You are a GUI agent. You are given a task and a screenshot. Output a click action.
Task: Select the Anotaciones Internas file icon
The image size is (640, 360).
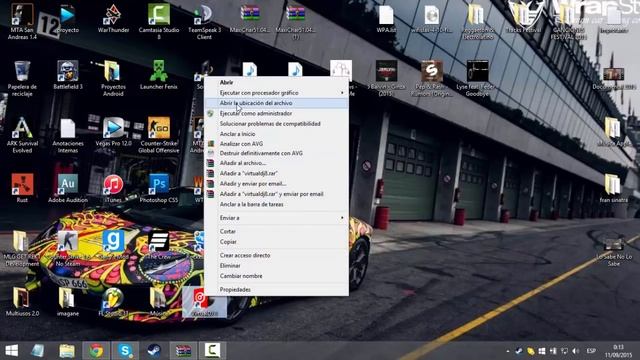click(68, 135)
